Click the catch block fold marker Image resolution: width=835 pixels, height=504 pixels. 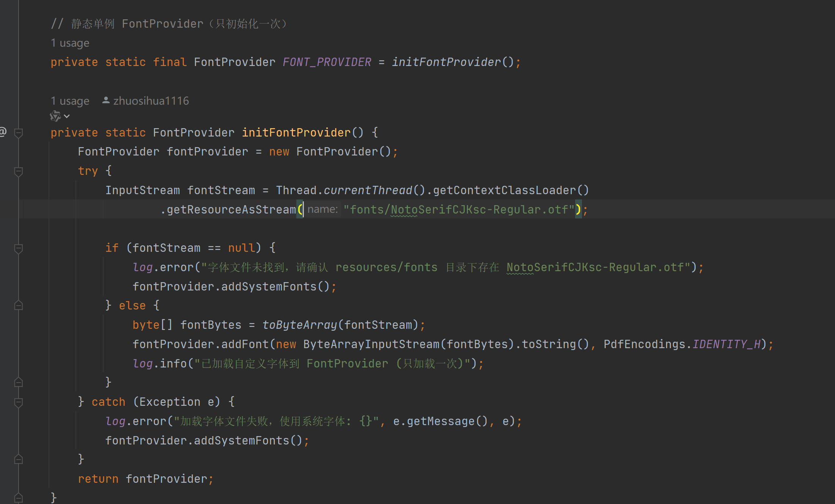[18, 402]
